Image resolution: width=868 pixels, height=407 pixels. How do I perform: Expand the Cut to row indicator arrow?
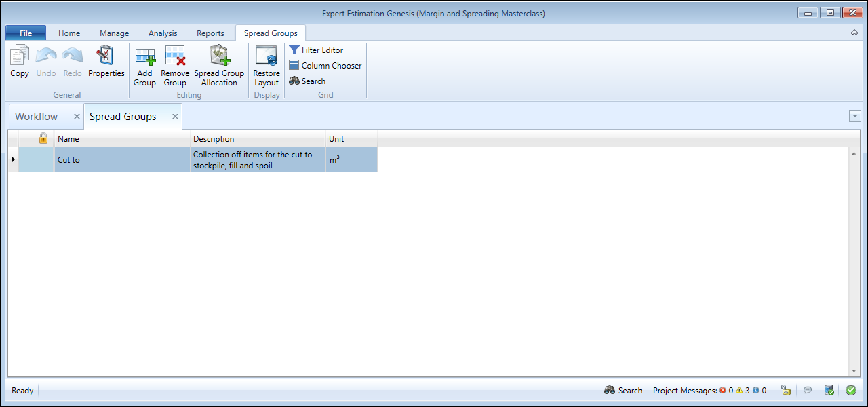[x=14, y=159]
